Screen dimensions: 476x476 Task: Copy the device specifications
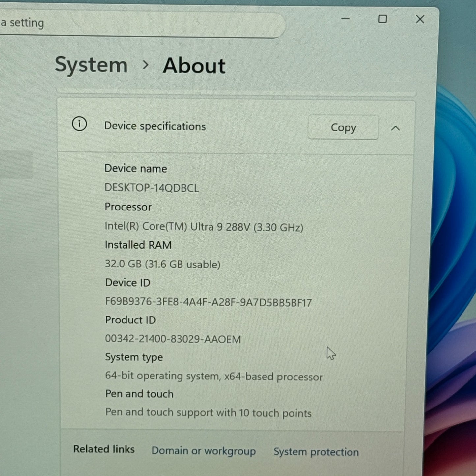(343, 127)
